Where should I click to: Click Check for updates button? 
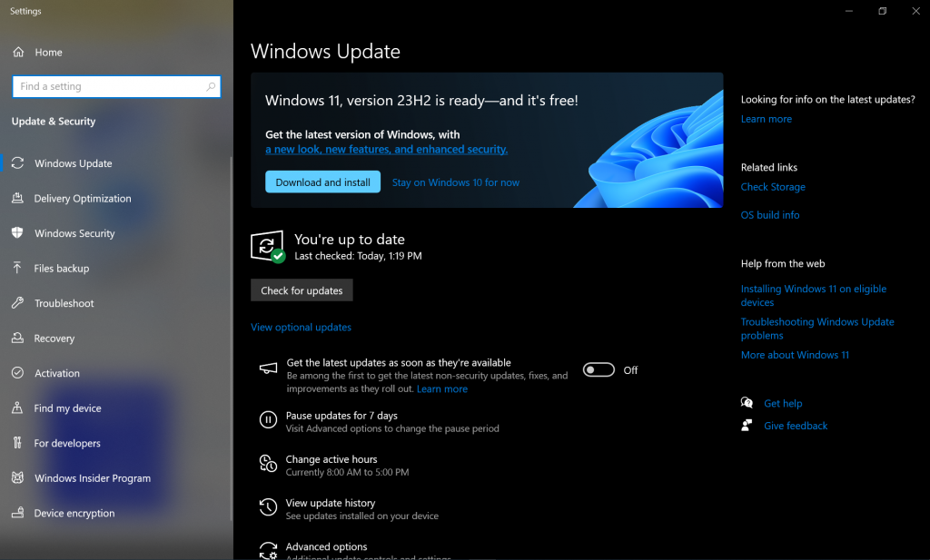(302, 290)
